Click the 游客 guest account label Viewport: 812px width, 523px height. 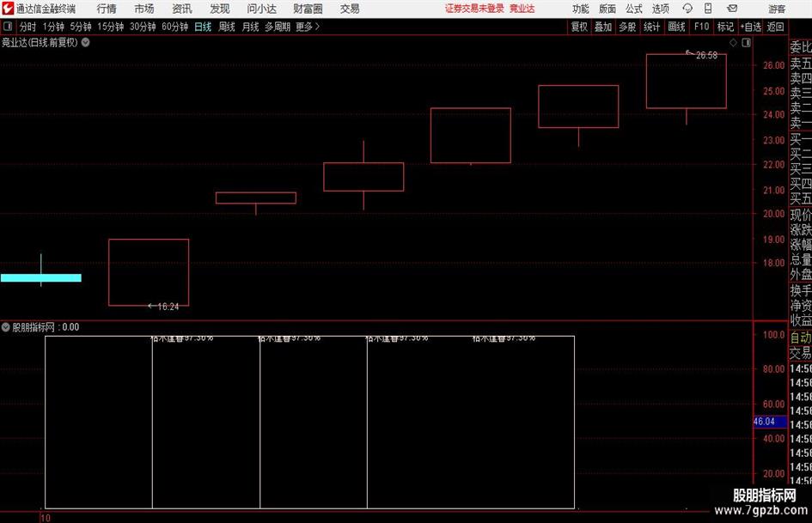[x=777, y=9]
